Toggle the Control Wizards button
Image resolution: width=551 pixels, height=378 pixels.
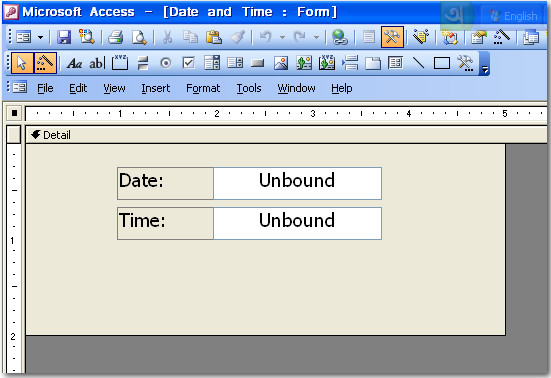point(45,63)
